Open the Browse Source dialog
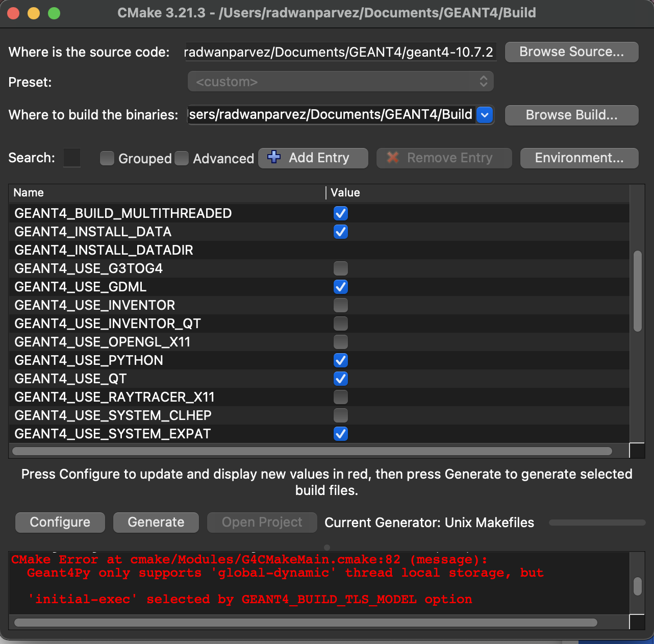Viewport: 654px width, 644px height. click(x=571, y=52)
